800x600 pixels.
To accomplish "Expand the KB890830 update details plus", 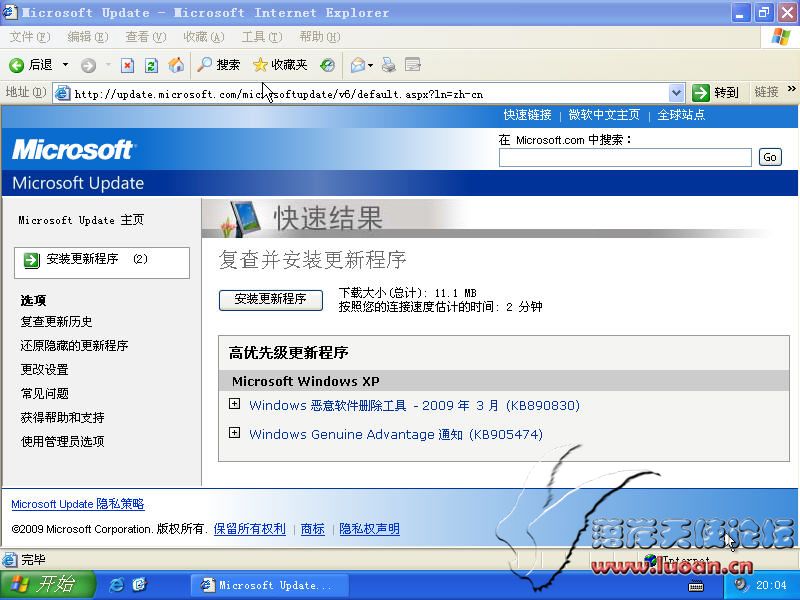I will point(234,404).
